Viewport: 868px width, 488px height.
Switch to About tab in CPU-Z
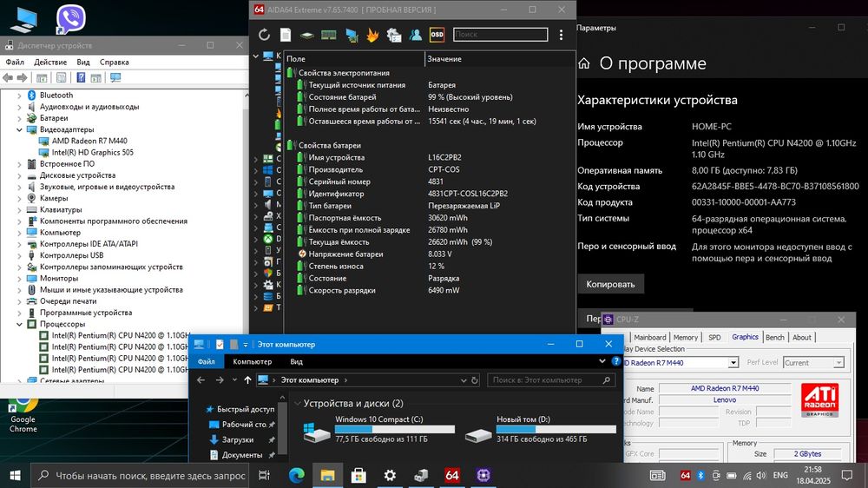click(801, 337)
